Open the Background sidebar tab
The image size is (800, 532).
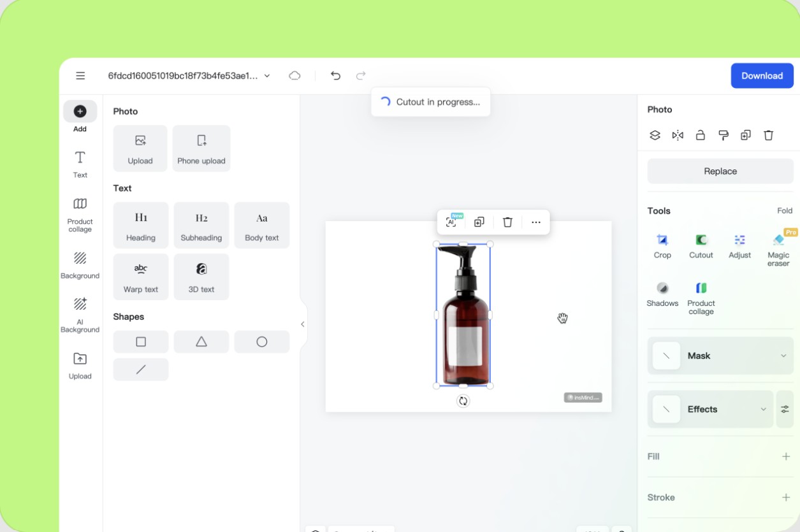(80, 266)
